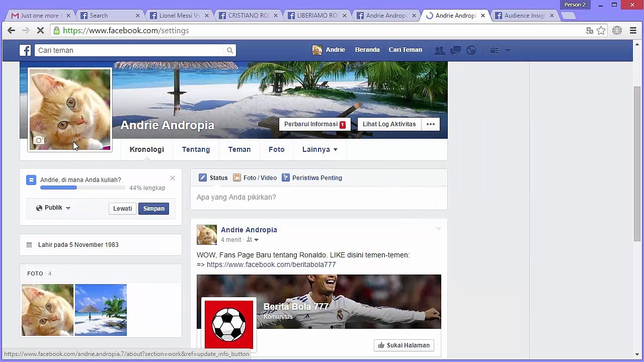Click the FOTO section heading
644x362 pixels.
(35, 274)
